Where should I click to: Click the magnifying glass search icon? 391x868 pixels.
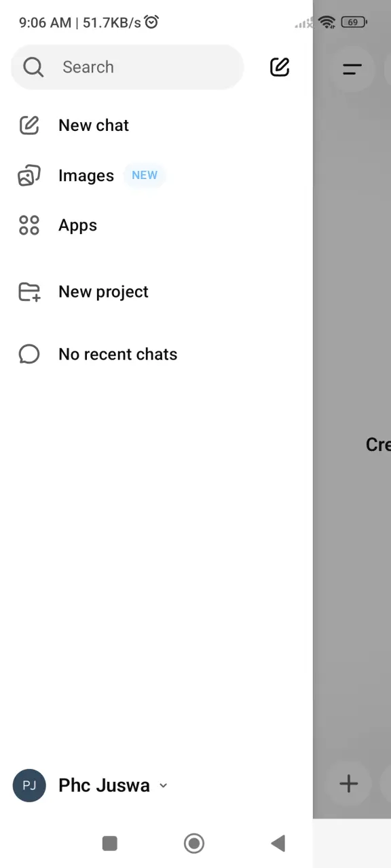[x=33, y=66]
